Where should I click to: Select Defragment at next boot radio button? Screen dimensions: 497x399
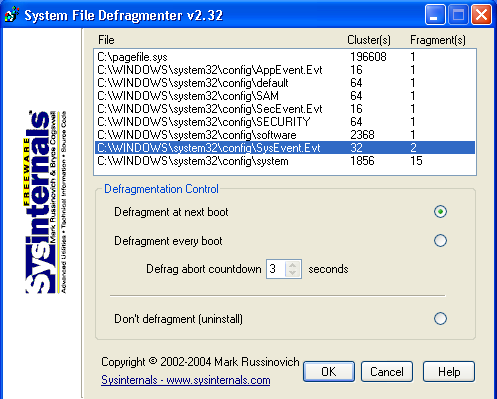pos(440,212)
